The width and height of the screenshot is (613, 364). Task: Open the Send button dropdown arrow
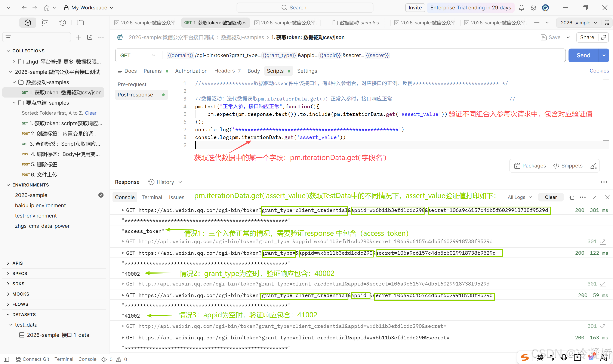click(x=604, y=55)
